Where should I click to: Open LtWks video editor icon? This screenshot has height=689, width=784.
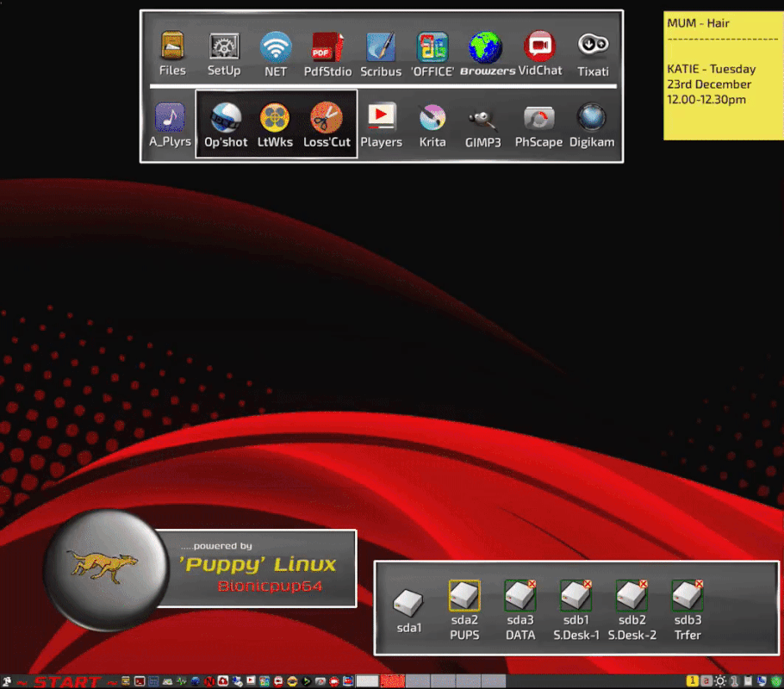(x=275, y=118)
